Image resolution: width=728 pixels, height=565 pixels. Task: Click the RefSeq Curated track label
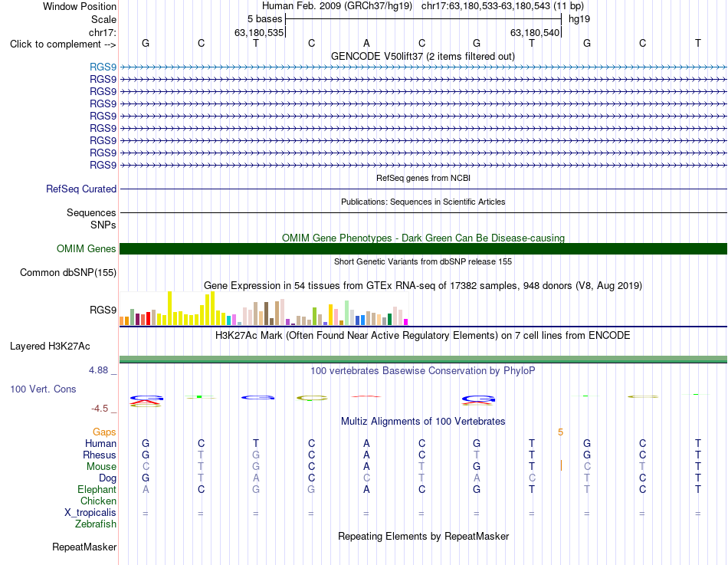[81, 189]
